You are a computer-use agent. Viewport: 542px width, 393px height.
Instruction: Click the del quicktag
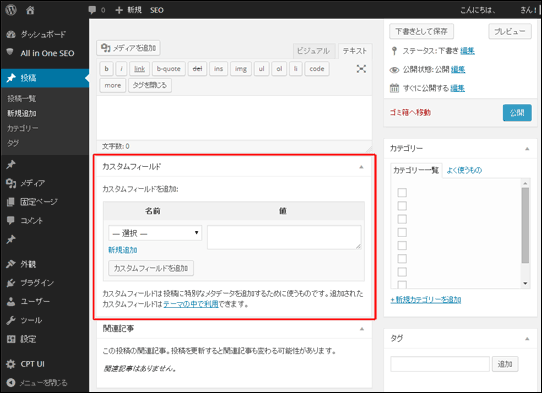pos(197,69)
